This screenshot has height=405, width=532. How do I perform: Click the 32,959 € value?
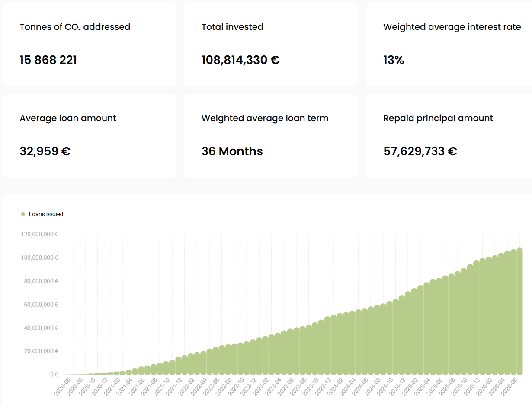click(x=45, y=151)
